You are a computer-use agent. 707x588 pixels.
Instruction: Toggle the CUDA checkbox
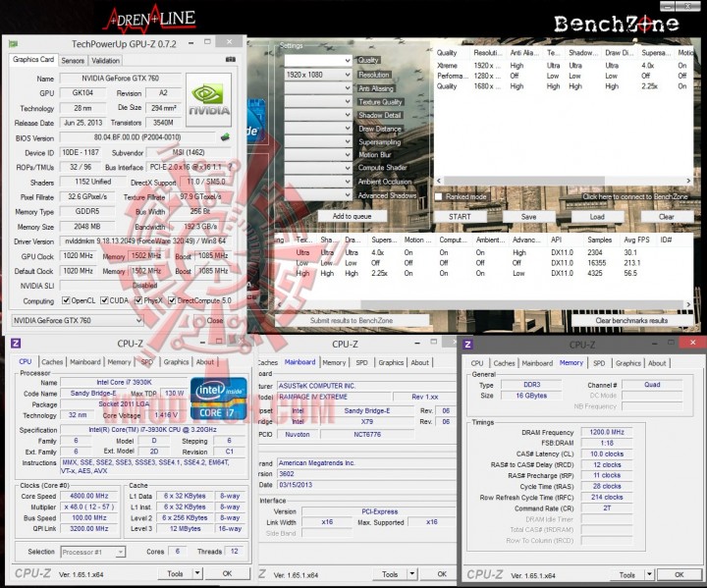pyautogui.click(x=104, y=300)
